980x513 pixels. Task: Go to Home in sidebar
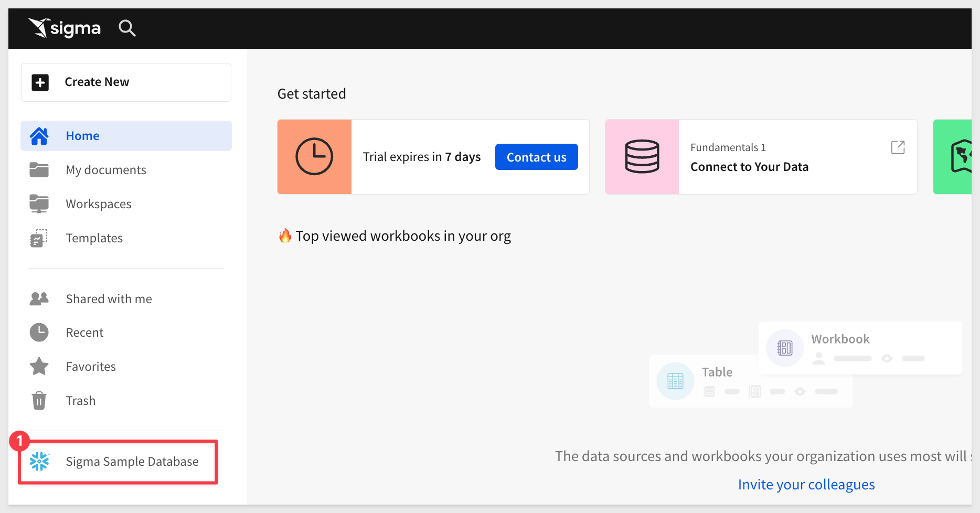coord(126,136)
